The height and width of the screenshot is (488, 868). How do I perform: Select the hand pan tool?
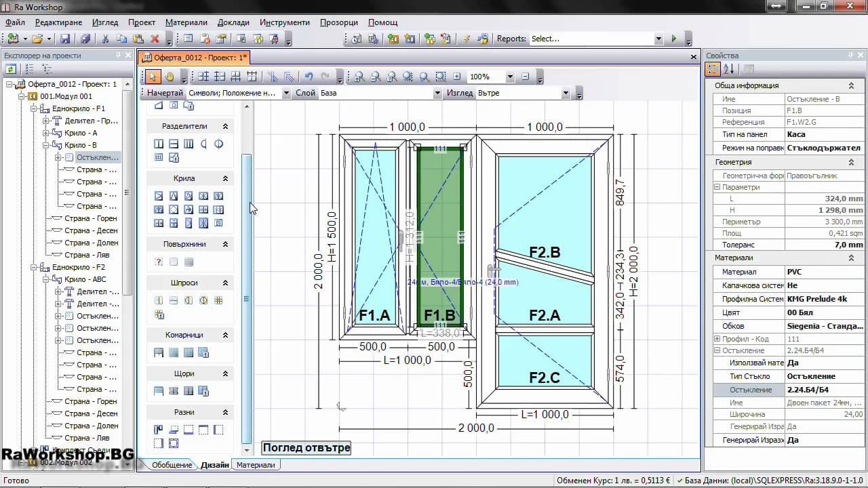point(170,77)
